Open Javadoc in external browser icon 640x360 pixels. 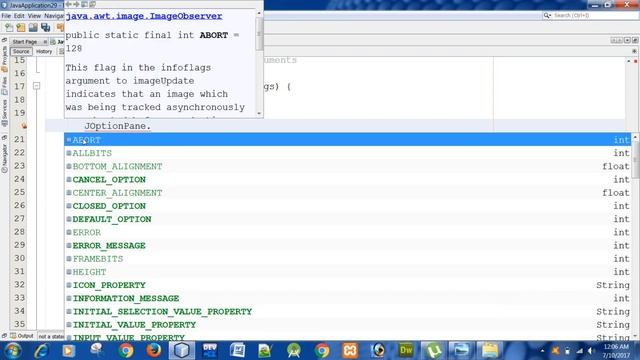(84, 4)
